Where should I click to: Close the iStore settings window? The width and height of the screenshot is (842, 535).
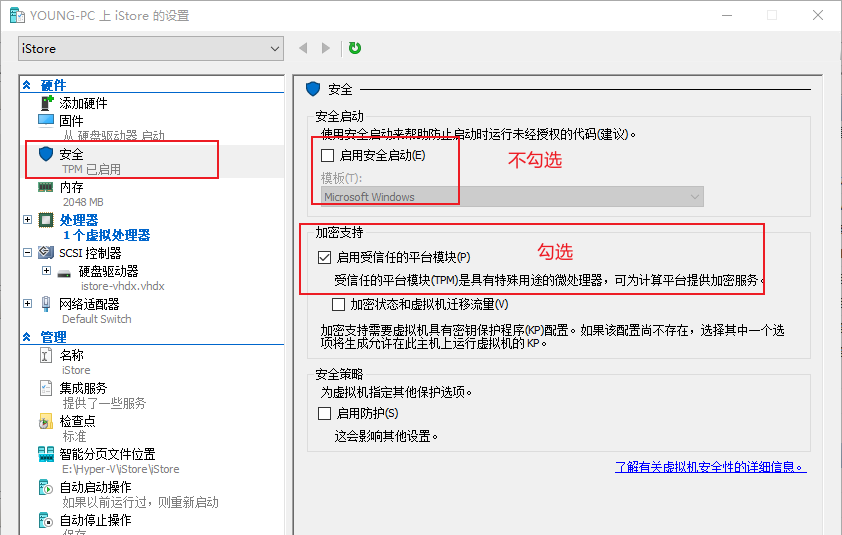point(818,15)
